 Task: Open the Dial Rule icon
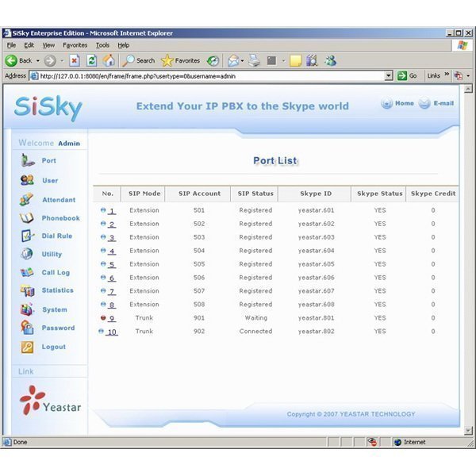[27, 236]
